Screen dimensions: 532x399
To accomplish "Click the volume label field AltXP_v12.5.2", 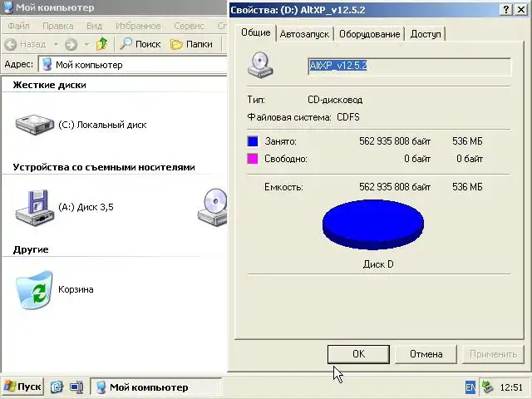I will [x=409, y=66].
